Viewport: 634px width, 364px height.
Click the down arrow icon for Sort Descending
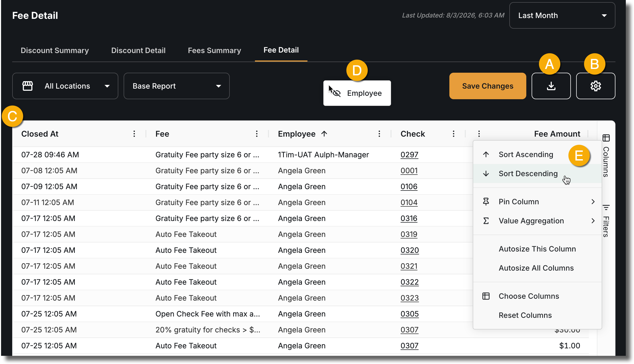coord(486,174)
